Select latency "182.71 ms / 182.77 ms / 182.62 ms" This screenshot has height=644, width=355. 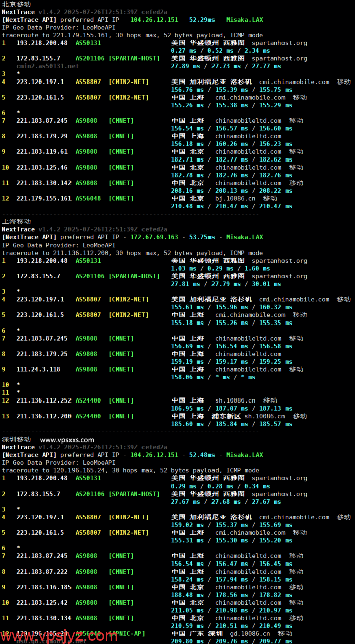click(232, 159)
